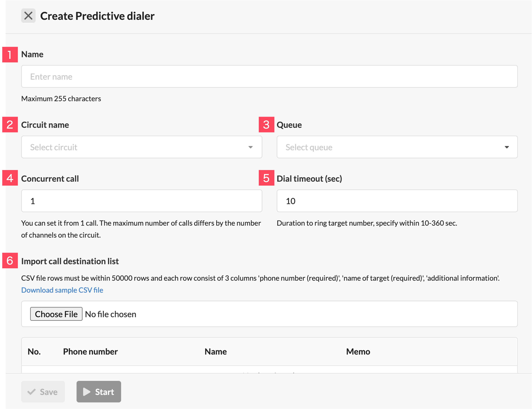Screen dimensions: 532x409
Task: Click the Save button
Action: 43,392
